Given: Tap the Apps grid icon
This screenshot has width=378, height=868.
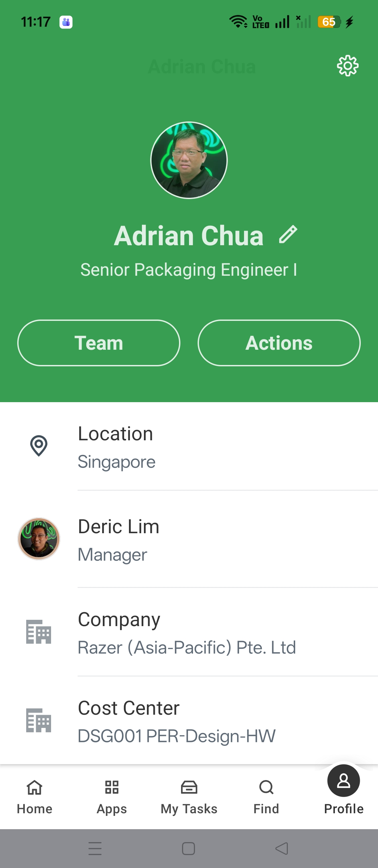Looking at the screenshot, I should coord(112,787).
